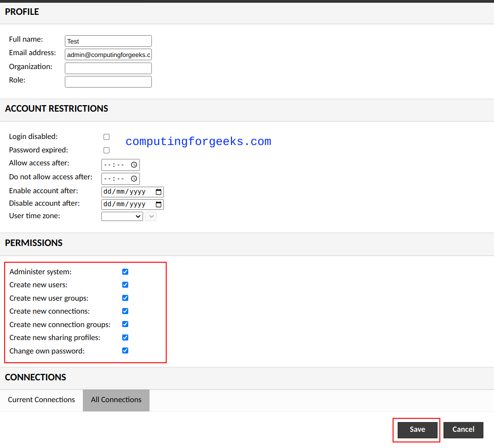This screenshot has width=494, height=448.
Task: Disable the Create new sharing profiles permission
Action: pyautogui.click(x=125, y=337)
